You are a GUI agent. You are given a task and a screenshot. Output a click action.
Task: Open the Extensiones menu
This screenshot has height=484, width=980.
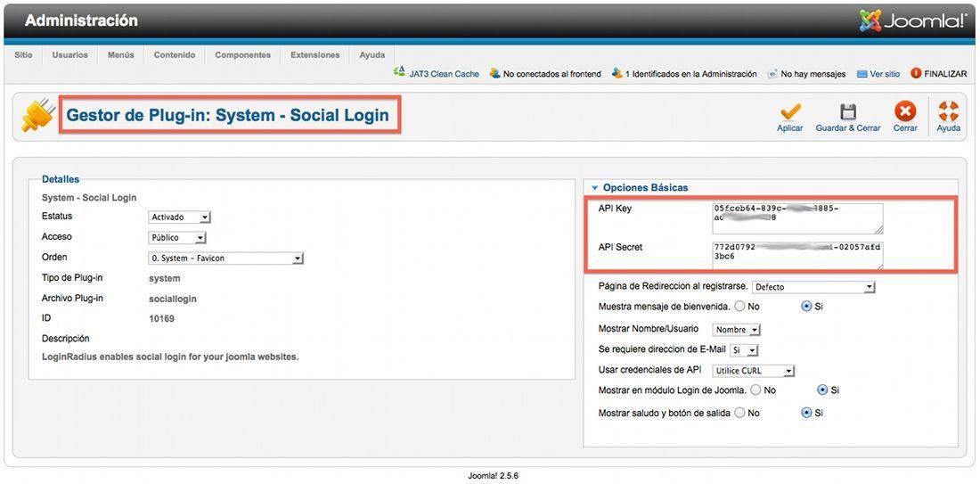(315, 55)
